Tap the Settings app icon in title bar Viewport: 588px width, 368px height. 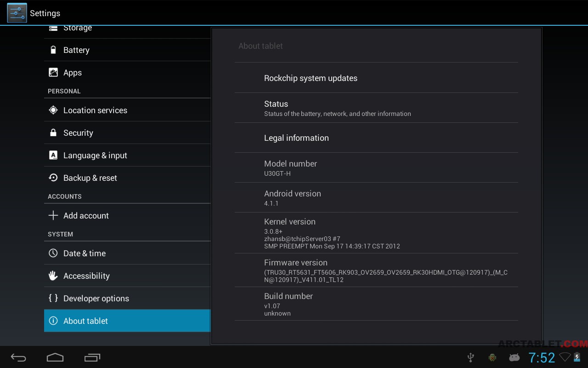coord(17,12)
